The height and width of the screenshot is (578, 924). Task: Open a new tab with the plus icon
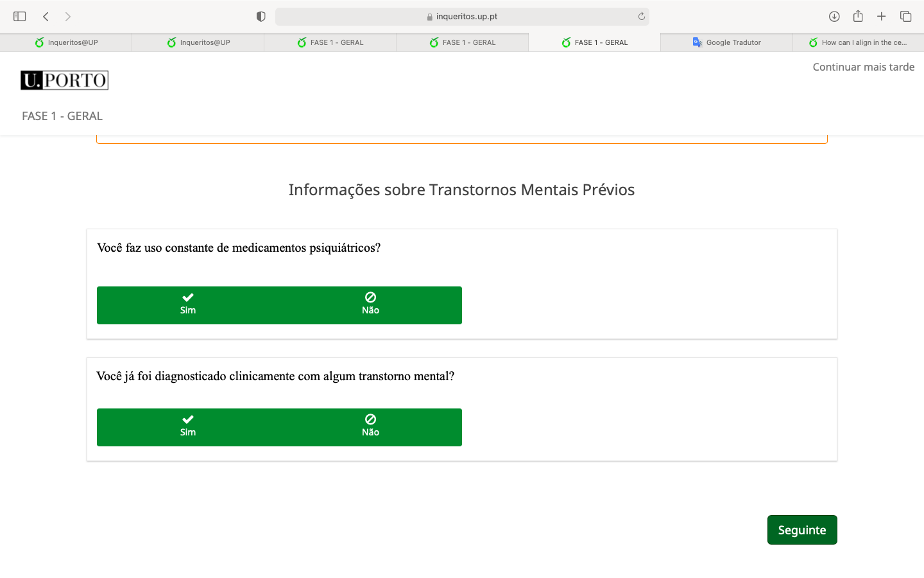[882, 17]
